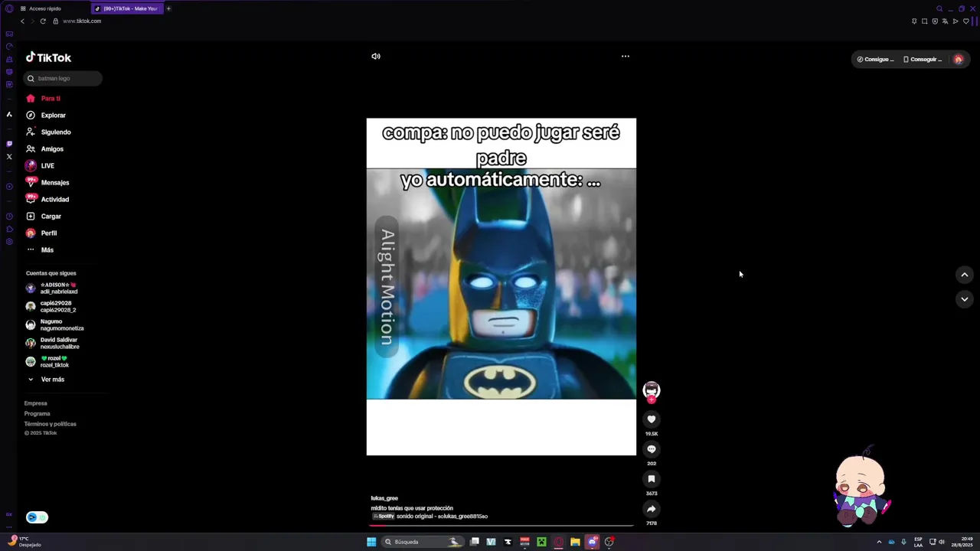Mute the video with the speaker icon
The height and width of the screenshot is (551, 980).
pos(376,56)
